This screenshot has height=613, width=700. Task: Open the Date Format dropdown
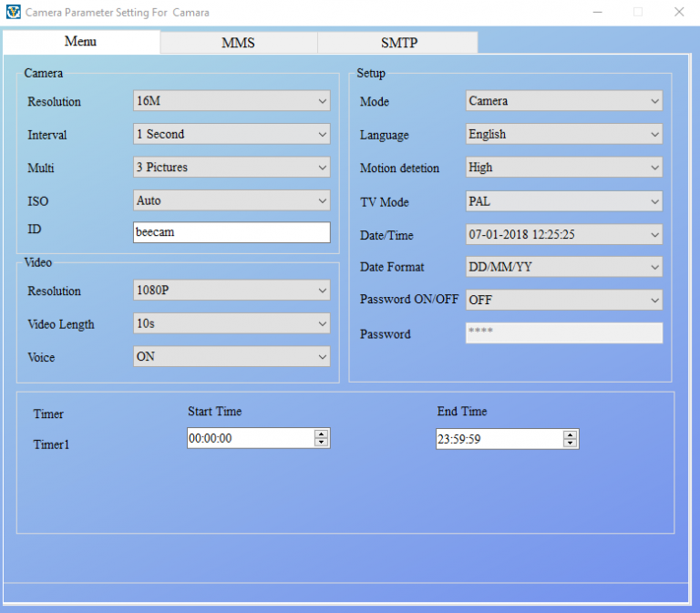coord(563,268)
